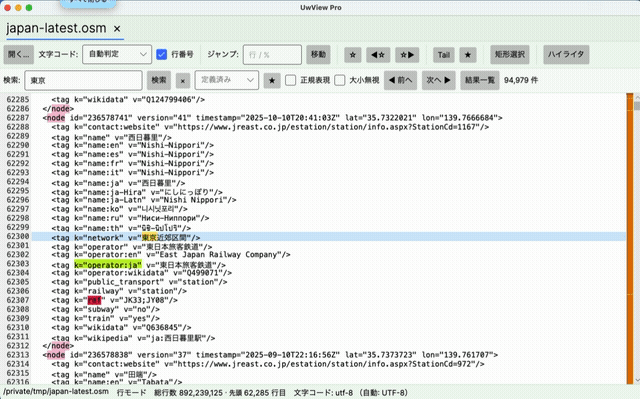Image resolution: width=640 pixels, height=399 pixels.
Task: Close the japan-latest.osm tab
Action: 117,29
